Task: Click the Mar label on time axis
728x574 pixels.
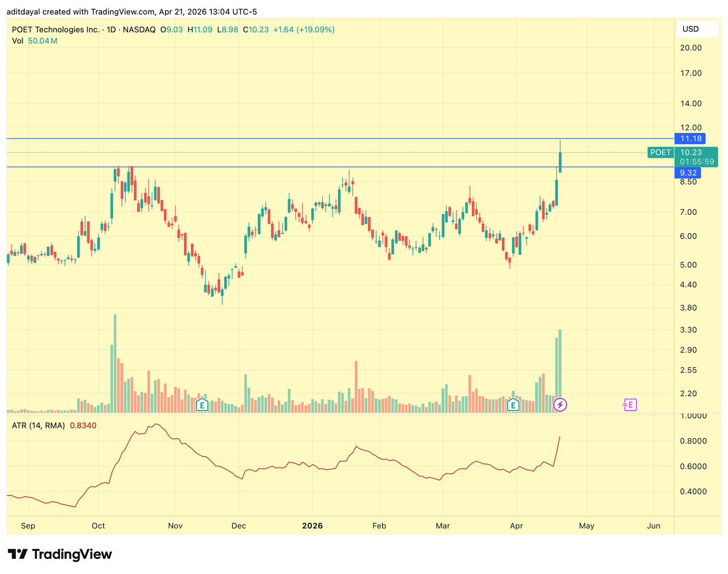Action: (443, 526)
